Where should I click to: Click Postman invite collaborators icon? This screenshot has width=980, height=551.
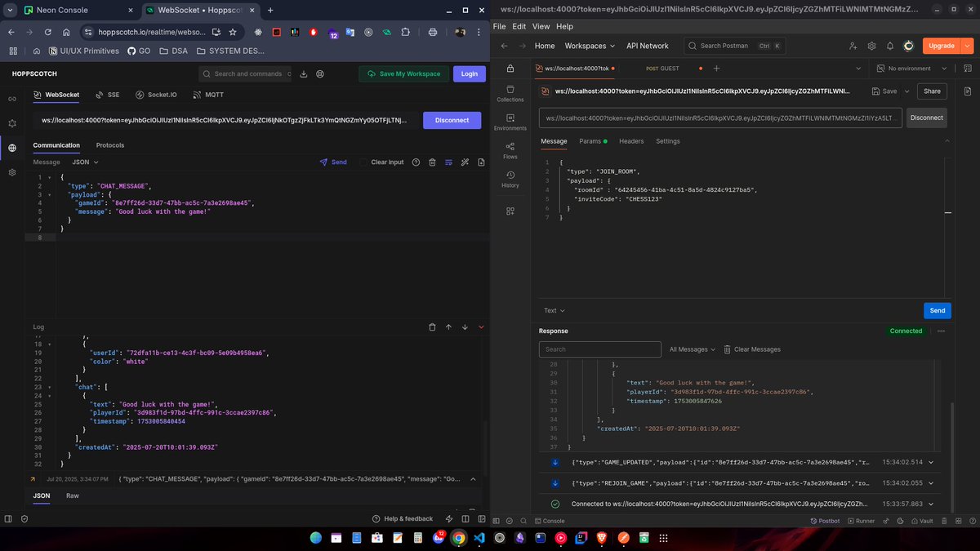(x=853, y=46)
